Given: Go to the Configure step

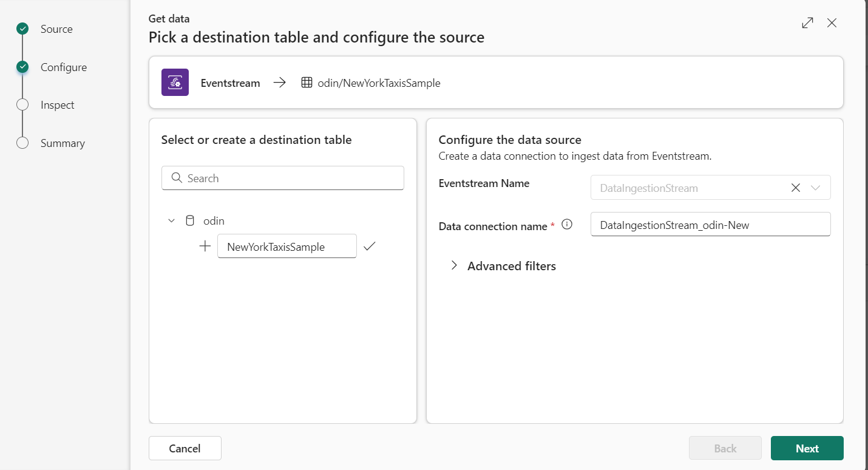Looking at the screenshot, I should (x=63, y=67).
